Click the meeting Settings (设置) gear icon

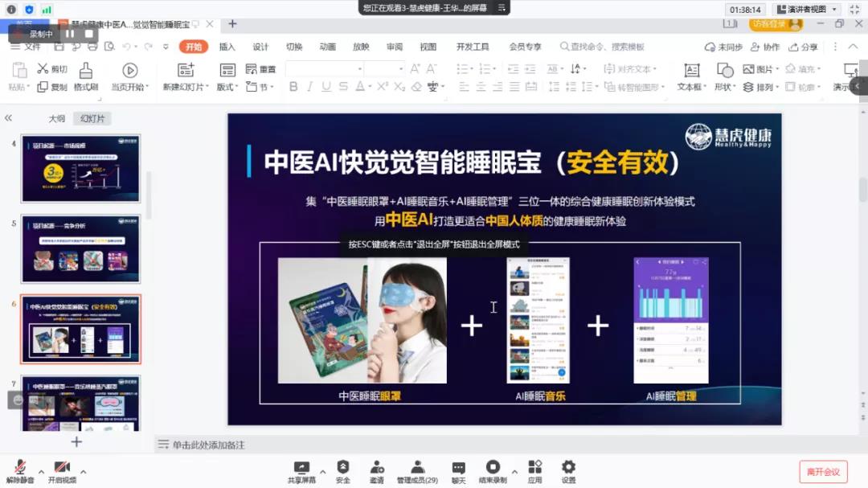(x=569, y=468)
